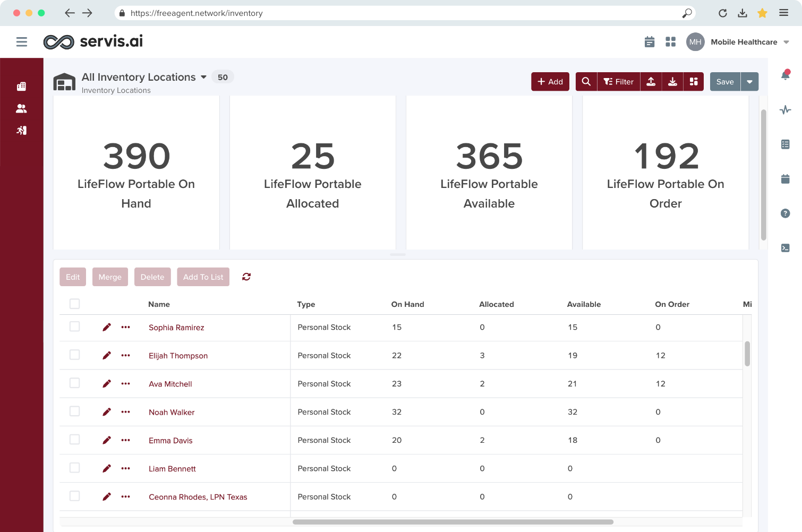Screen dimensions: 802x532
Task: Expand the Save dropdown arrow
Action: (x=750, y=82)
